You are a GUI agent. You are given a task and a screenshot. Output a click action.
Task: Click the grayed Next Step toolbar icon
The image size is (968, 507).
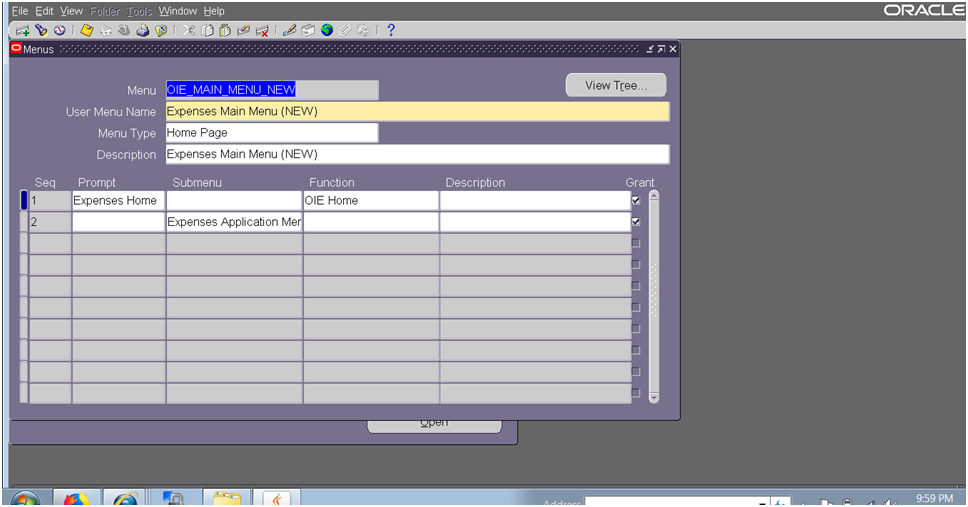pyautogui.click(x=106, y=30)
